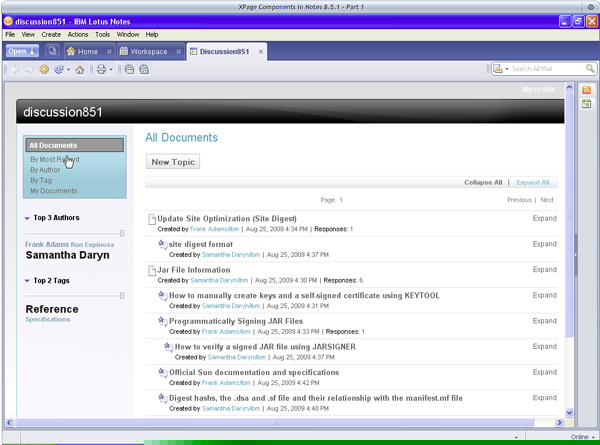600x445 pixels.
Task: Click the calendar icon in right sidebar
Action: tap(586, 103)
